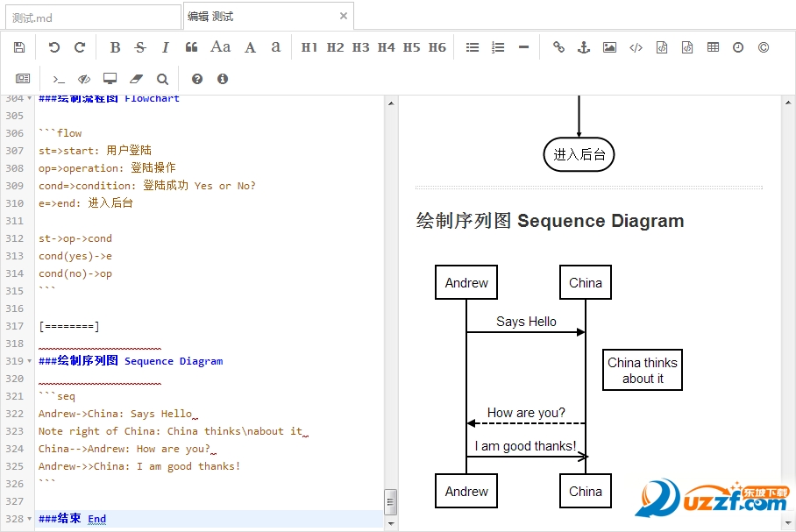Add an image using the picture icon
The height and width of the screenshot is (532, 796).
pyautogui.click(x=609, y=47)
